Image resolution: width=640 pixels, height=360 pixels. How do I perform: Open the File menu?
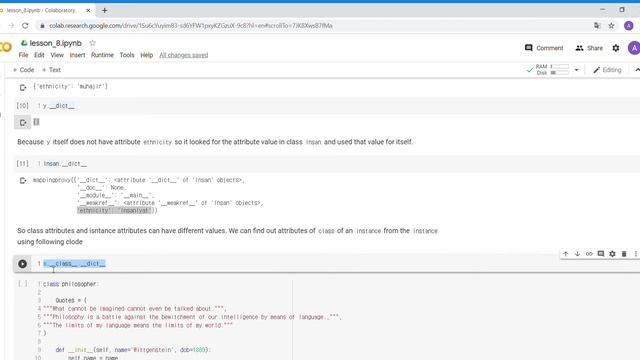pyautogui.click(x=23, y=55)
